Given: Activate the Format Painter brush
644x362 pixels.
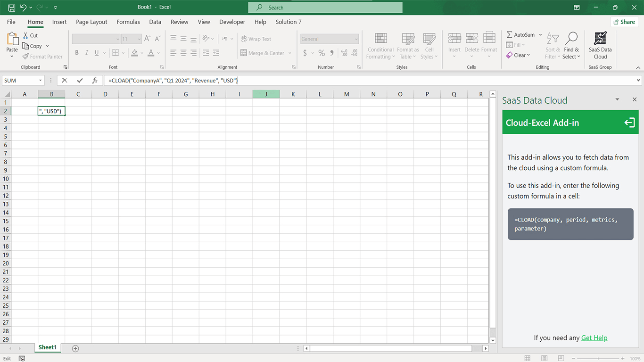Looking at the screenshot, I should click(25, 57).
